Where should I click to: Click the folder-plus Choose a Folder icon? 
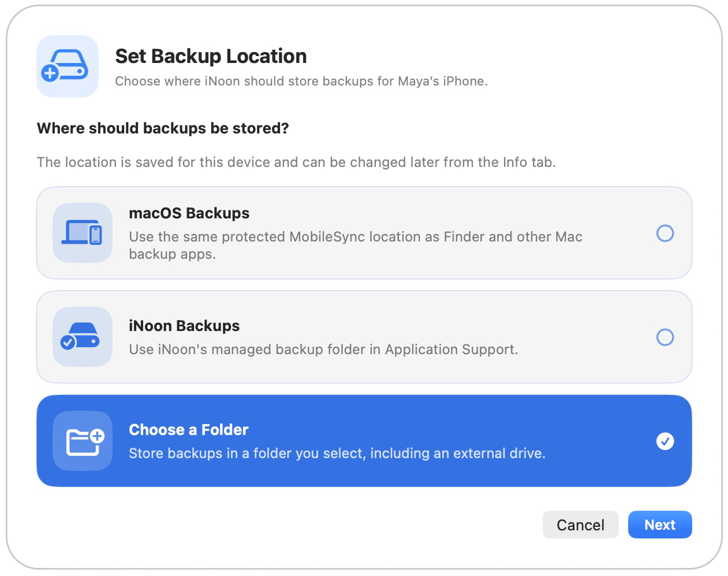(83, 441)
